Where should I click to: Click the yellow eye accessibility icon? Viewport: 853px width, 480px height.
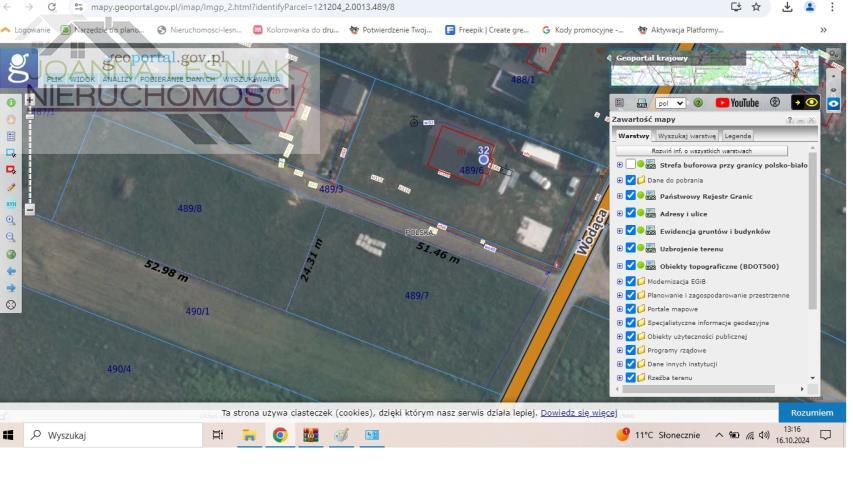click(810, 103)
